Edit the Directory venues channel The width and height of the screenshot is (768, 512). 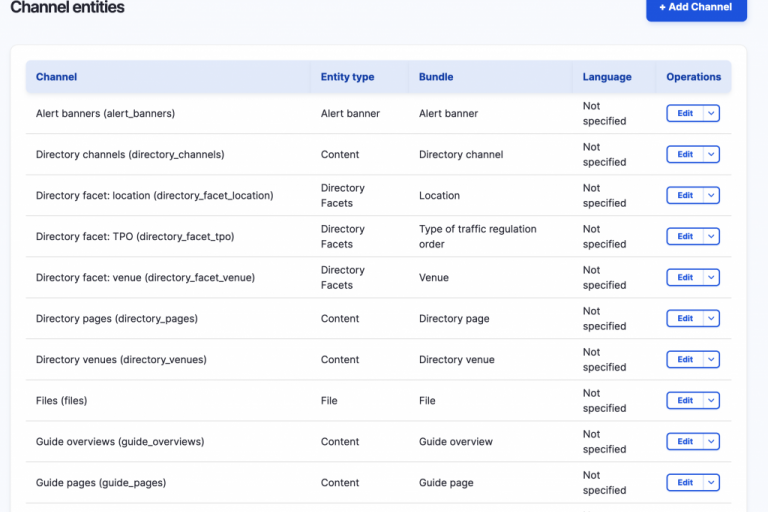click(x=685, y=360)
